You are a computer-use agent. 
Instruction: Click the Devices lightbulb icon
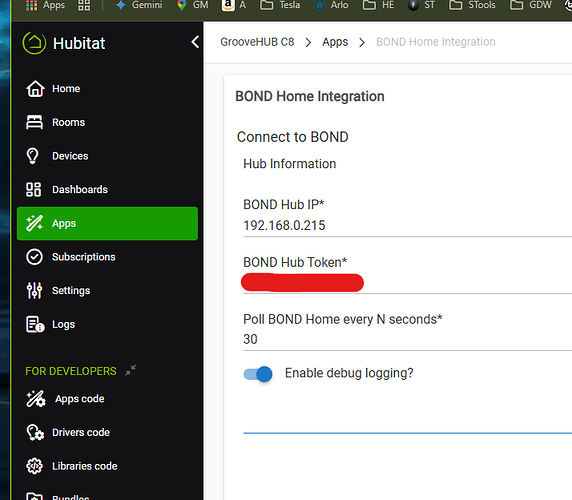32,156
